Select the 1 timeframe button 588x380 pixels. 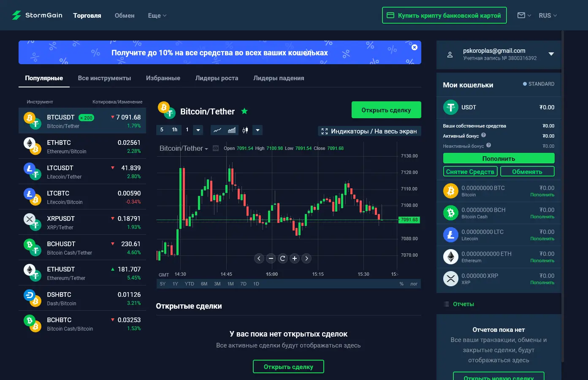coord(187,130)
